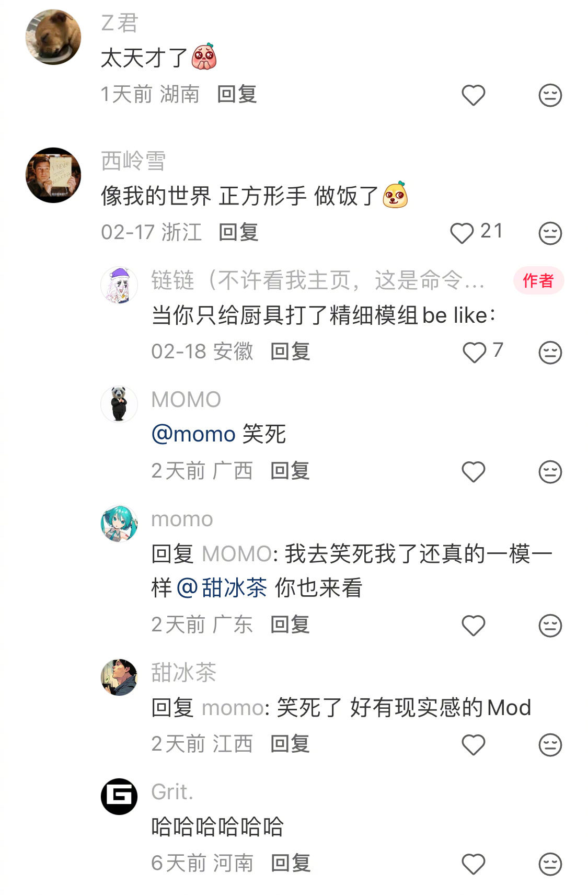Open Grit.'s black G avatar
The height and width of the screenshot is (895, 588).
[119, 797]
